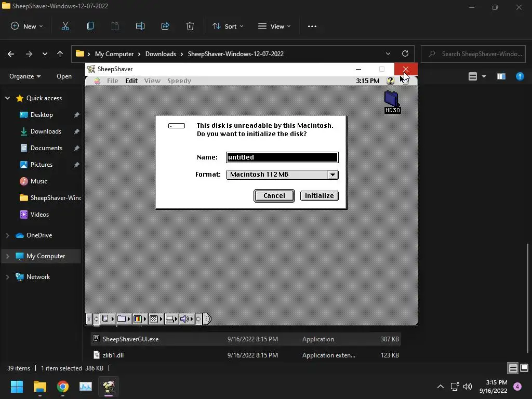The image size is (532, 399).
Task: Open the New item dropdown in Explorer
Action: (27, 26)
